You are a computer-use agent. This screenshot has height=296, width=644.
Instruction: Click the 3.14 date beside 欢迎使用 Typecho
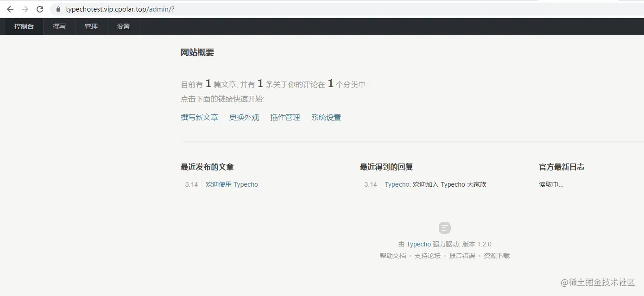tap(191, 184)
